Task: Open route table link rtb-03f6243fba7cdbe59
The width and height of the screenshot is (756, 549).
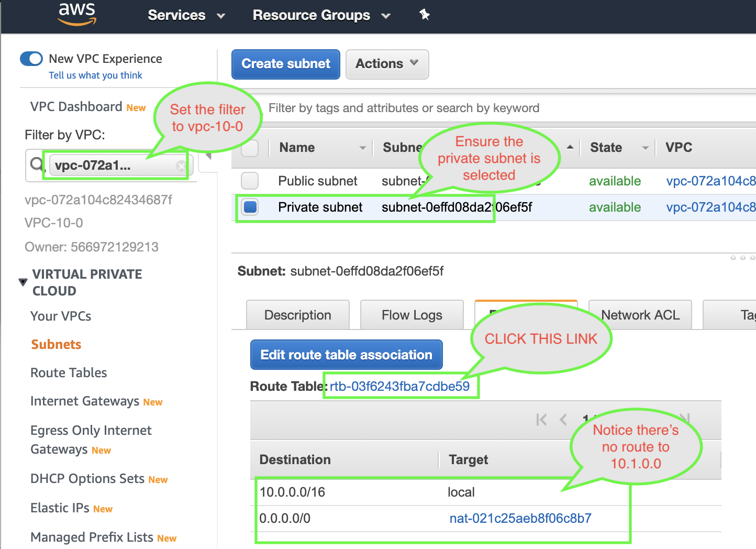Action: (x=399, y=386)
